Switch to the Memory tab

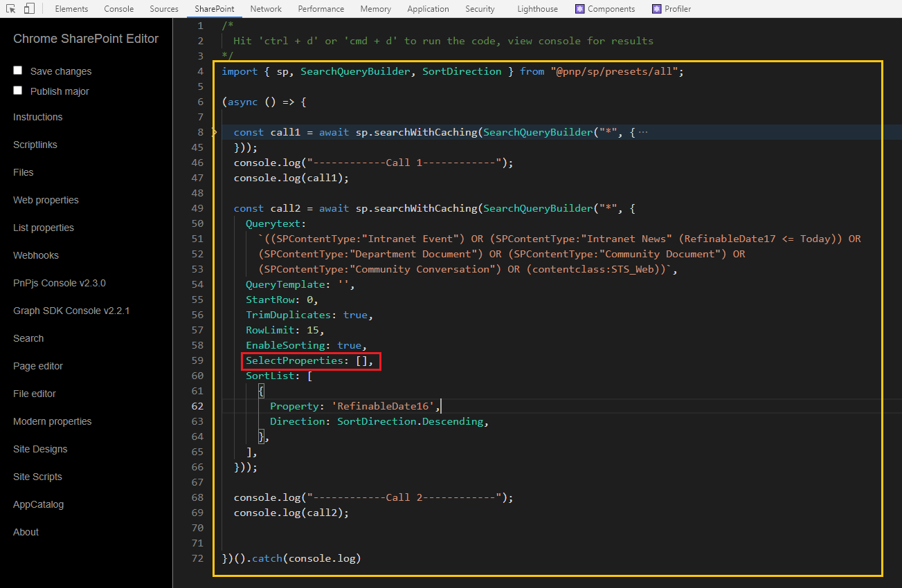point(376,9)
